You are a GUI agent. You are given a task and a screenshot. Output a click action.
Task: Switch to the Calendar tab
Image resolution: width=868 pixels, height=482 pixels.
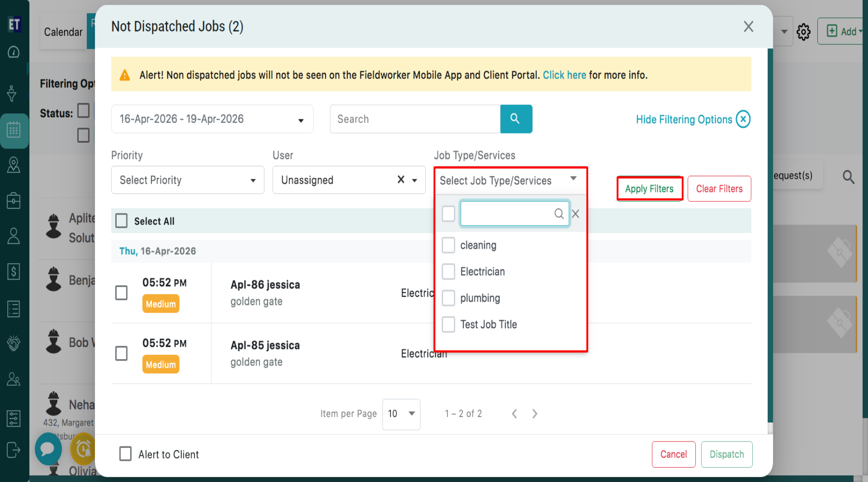tap(63, 32)
